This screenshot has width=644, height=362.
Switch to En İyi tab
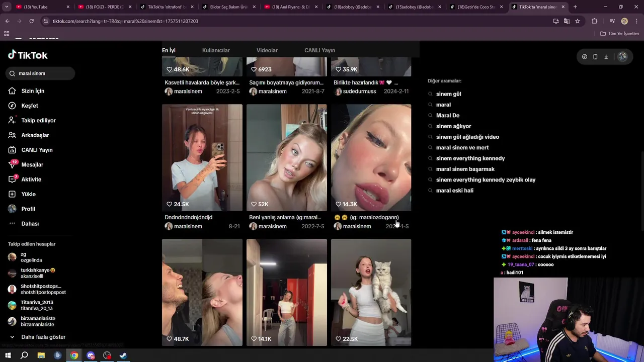click(x=169, y=50)
